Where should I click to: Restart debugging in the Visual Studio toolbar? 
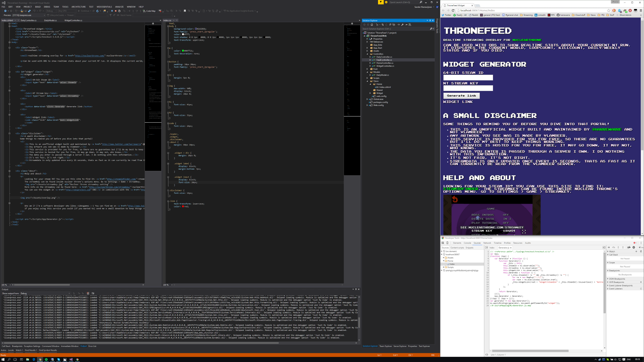click(119, 11)
